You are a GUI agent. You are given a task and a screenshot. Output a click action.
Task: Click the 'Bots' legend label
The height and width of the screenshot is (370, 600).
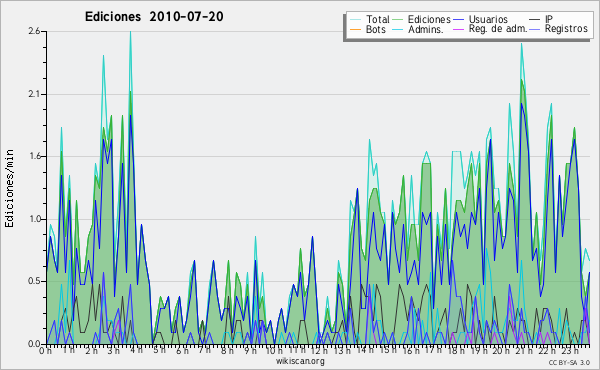[x=376, y=29]
